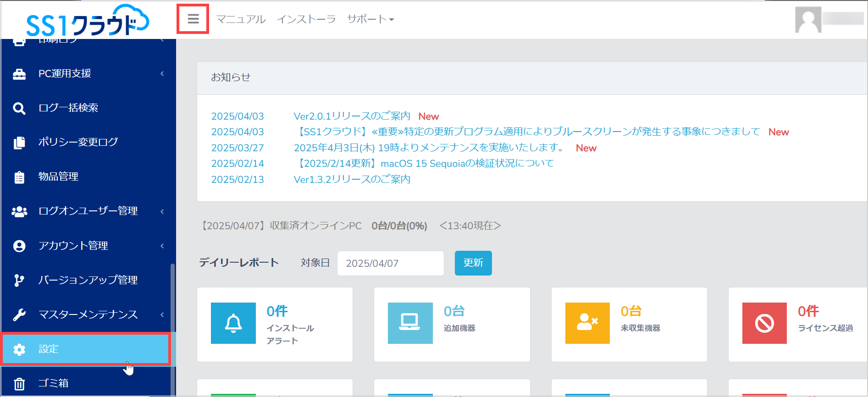Click the magnifier icon for log search

pyautogui.click(x=19, y=108)
